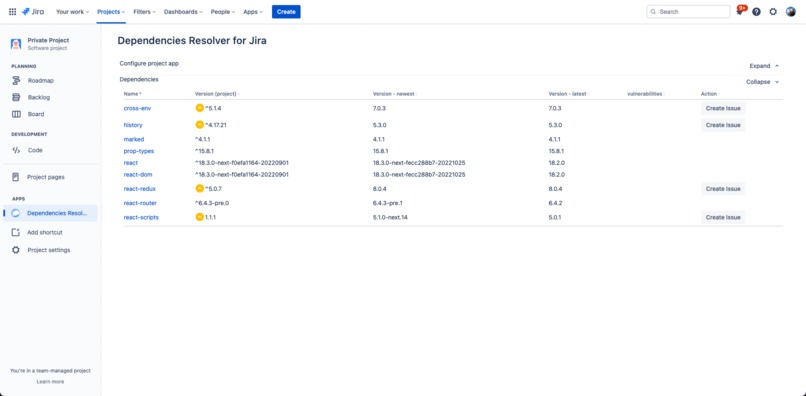Image resolution: width=806 pixels, height=396 pixels.
Task: Open the Projects dropdown menu
Action: tap(111, 11)
